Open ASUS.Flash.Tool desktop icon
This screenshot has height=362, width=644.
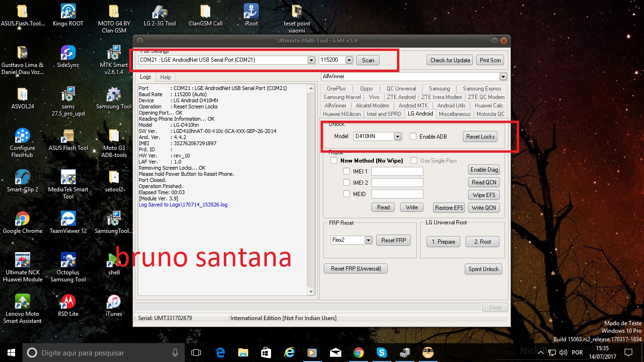pyautogui.click(x=22, y=14)
